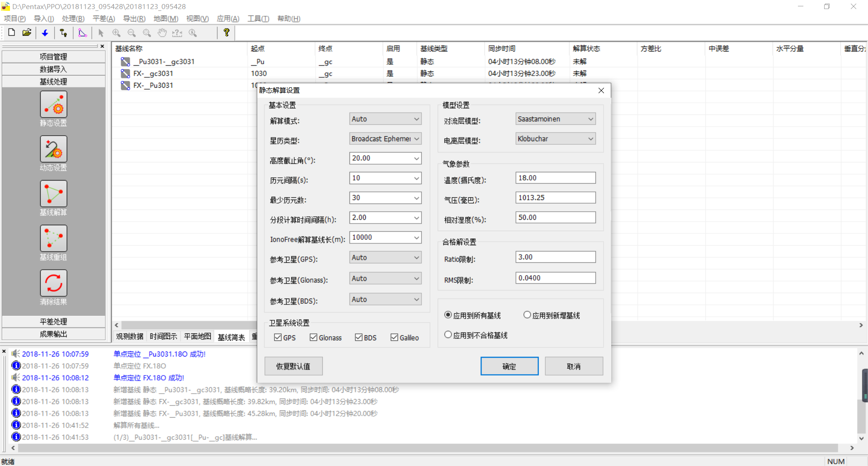This screenshot has height=466, width=868.
Task: Toggle the Galileo checkbox
Action: click(394, 338)
